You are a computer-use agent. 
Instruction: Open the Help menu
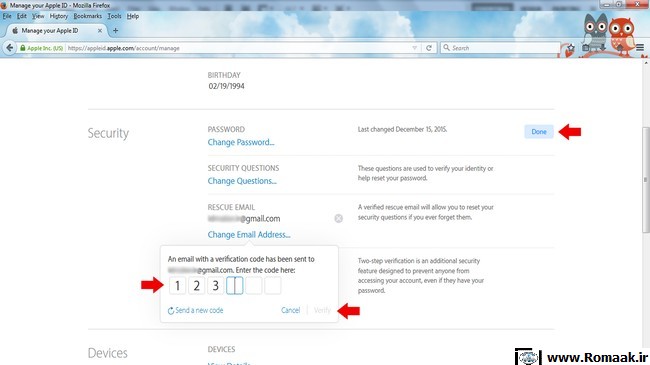[133, 16]
